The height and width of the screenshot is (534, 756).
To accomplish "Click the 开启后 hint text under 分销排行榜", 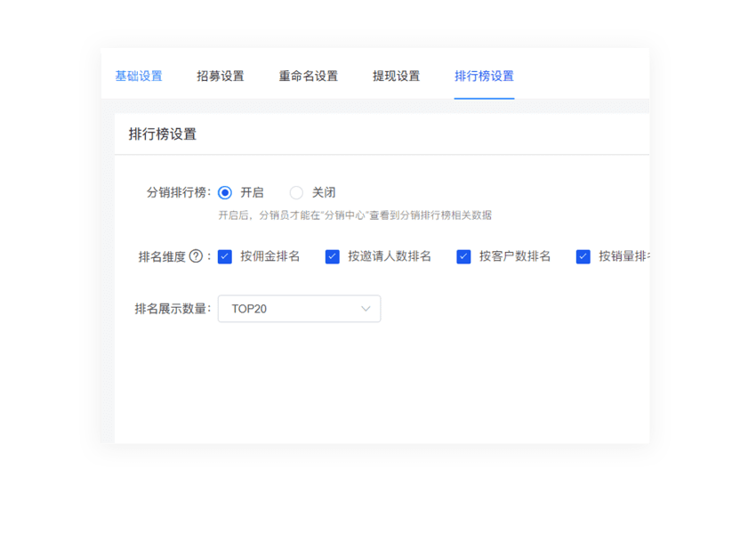I will 355,215.
